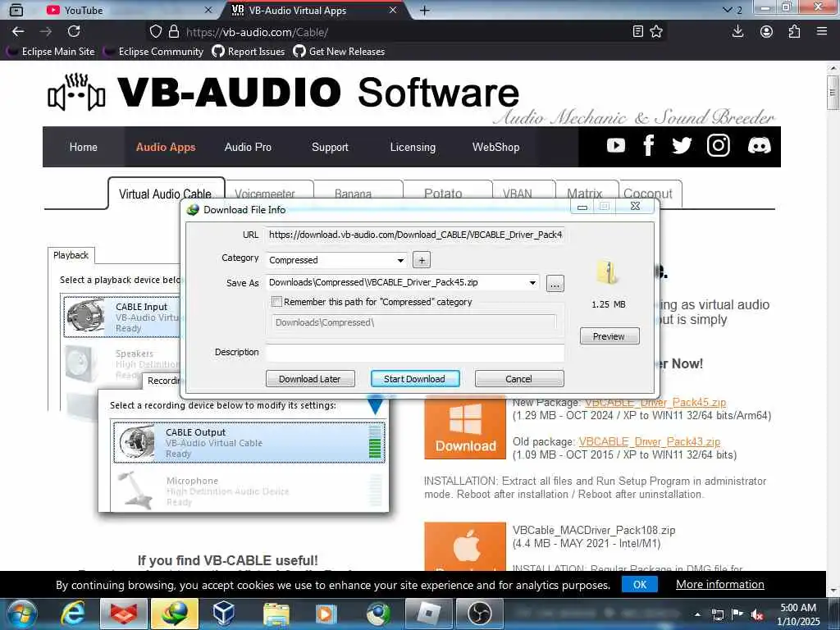Click the orange Windows Download tile
This screenshot has height=630, width=840.
465,428
